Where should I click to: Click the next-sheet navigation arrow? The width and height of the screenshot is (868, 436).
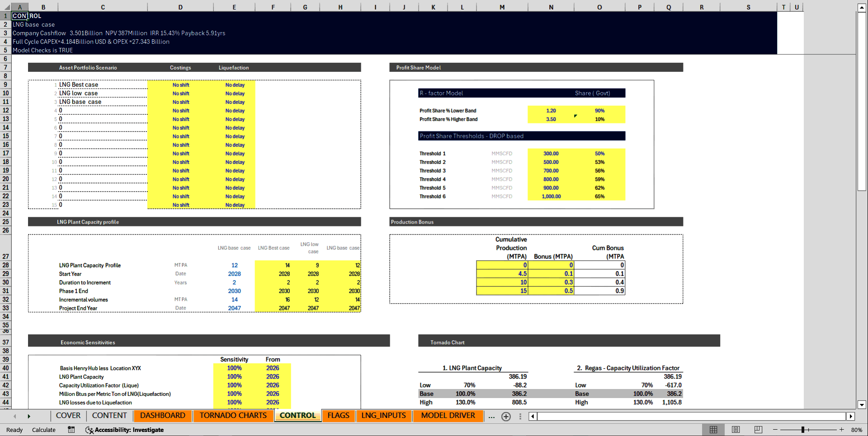click(x=29, y=416)
